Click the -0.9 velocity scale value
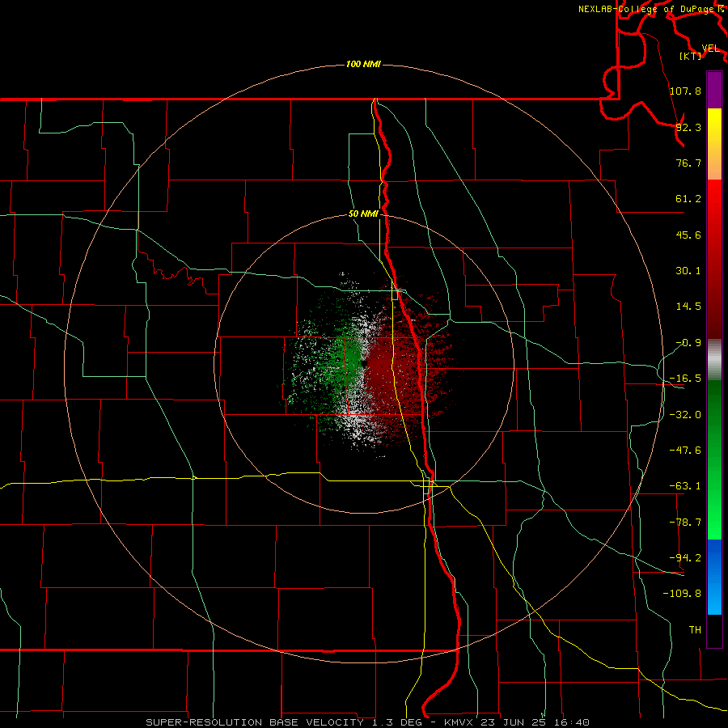Viewport: 728px width, 728px height. click(688, 343)
